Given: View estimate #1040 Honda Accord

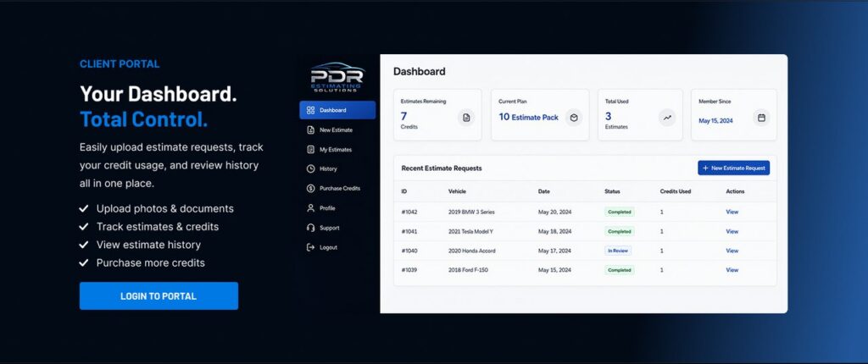Looking at the screenshot, I should (x=732, y=251).
